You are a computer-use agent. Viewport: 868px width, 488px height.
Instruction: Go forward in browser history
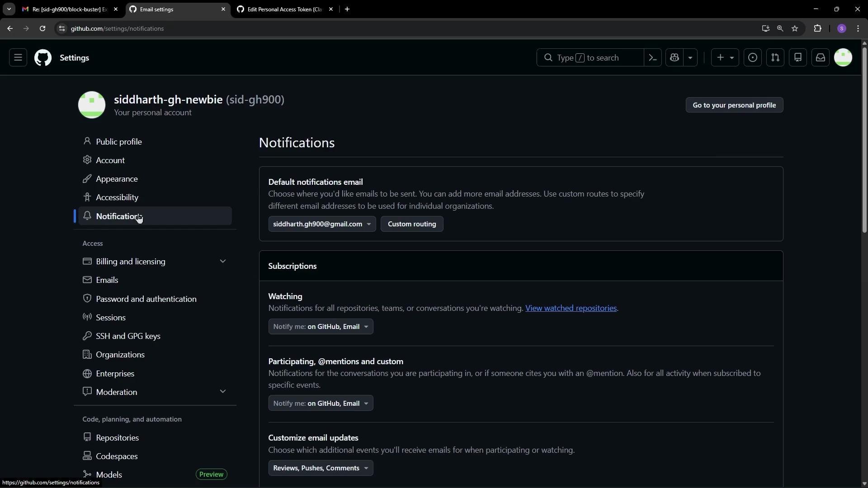[26, 28]
